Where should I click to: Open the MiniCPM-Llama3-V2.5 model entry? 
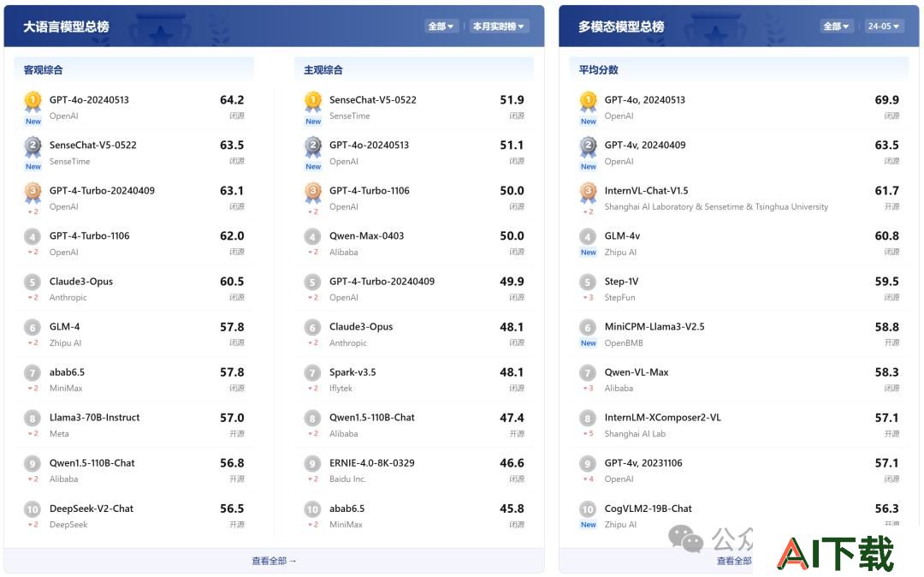pyautogui.click(x=654, y=326)
